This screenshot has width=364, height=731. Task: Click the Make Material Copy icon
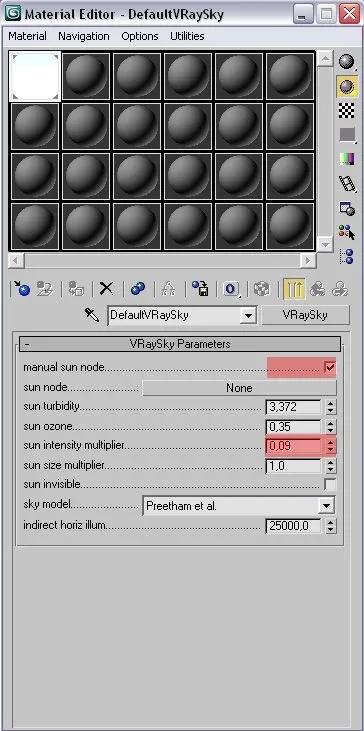pyautogui.click(x=137, y=289)
